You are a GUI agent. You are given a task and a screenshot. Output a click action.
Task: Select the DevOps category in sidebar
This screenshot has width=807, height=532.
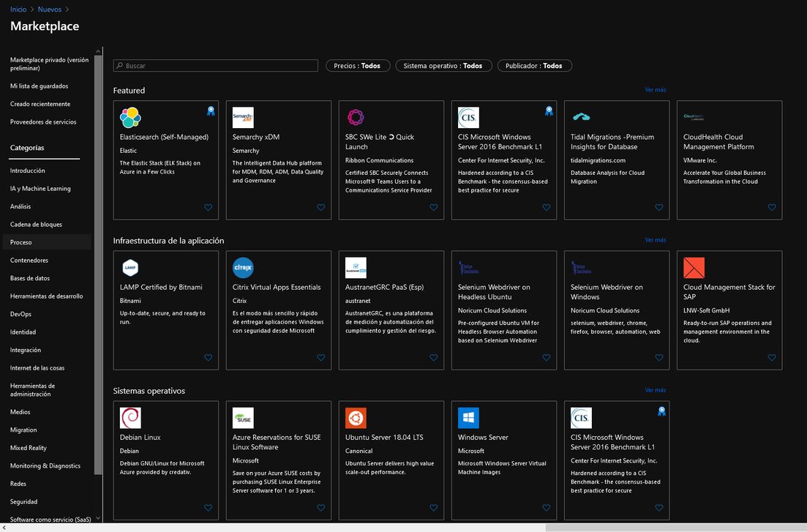point(20,314)
